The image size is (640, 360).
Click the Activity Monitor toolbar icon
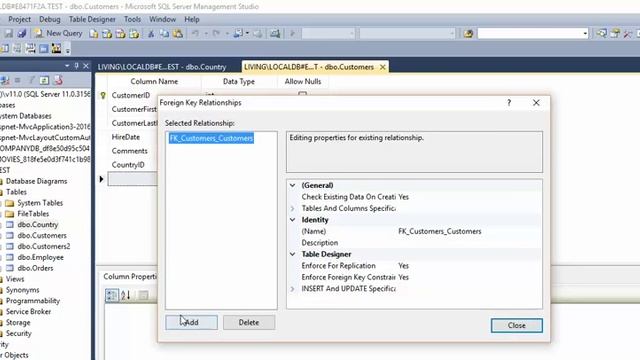click(275, 33)
